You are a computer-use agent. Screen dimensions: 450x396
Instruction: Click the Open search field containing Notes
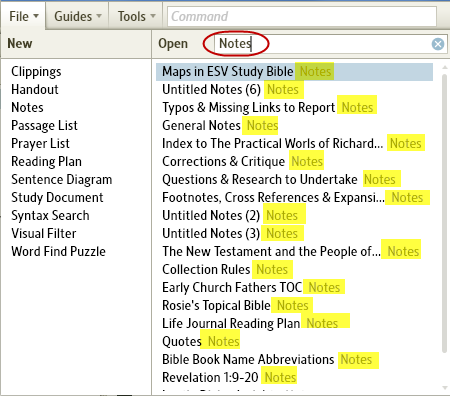pyautogui.click(x=330, y=44)
